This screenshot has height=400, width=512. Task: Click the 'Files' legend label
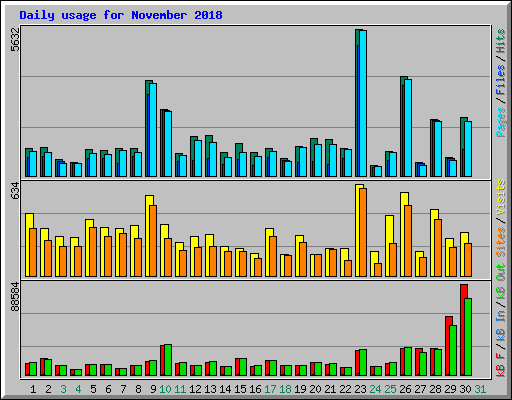(x=501, y=80)
